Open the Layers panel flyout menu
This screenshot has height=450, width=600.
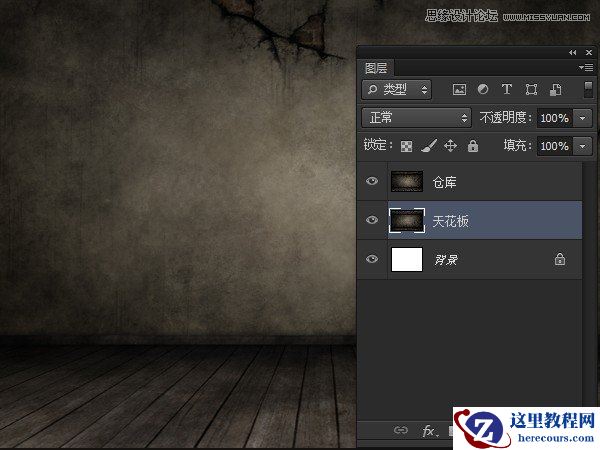tap(586, 68)
